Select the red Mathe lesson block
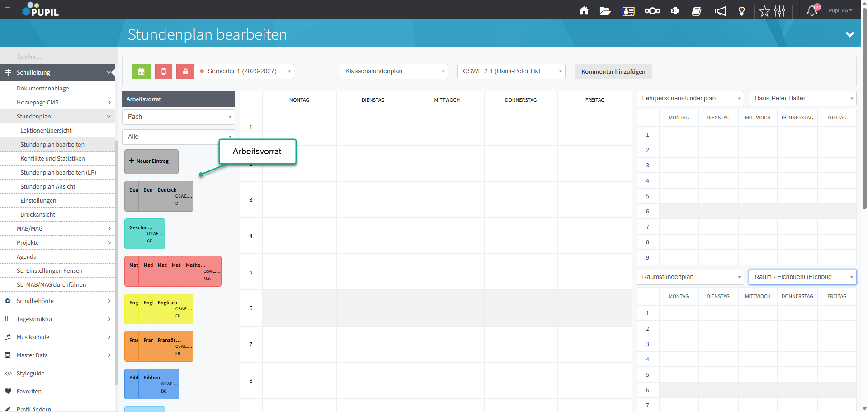 click(x=201, y=271)
